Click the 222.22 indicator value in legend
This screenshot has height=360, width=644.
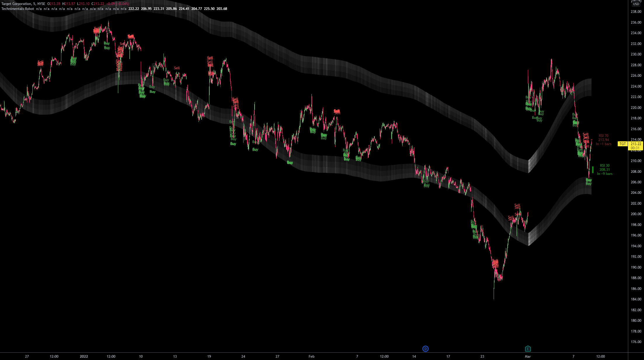click(134, 9)
